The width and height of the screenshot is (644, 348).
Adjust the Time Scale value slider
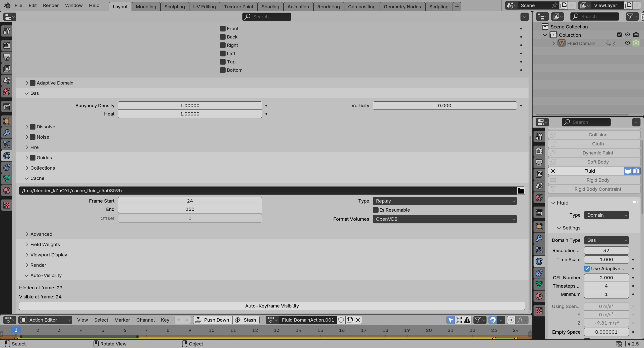pyautogui.click(x=606, y=259)
